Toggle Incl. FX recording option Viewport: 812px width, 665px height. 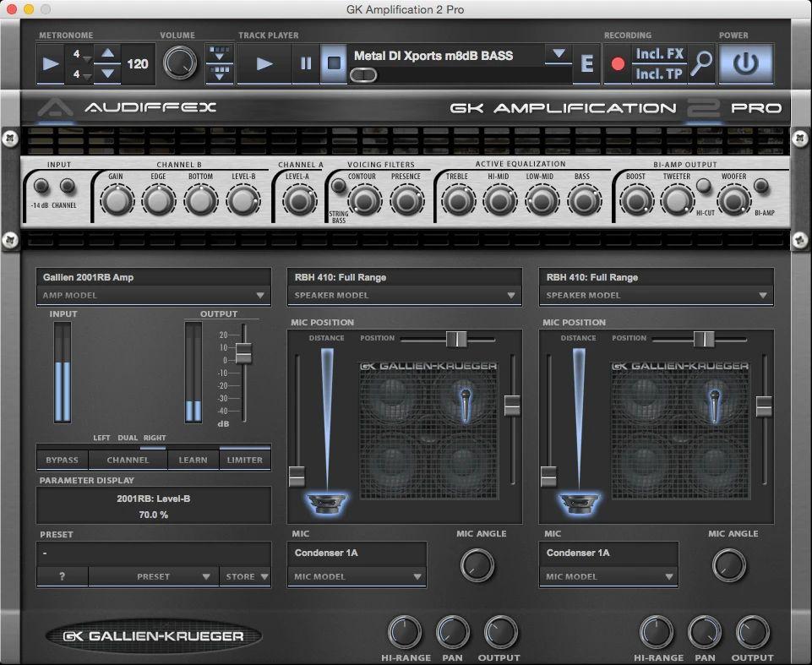(x=659, y=54)
